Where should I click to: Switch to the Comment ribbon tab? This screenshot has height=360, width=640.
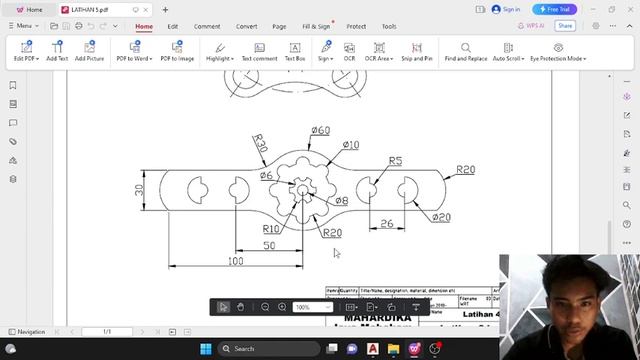pos(207,27)
